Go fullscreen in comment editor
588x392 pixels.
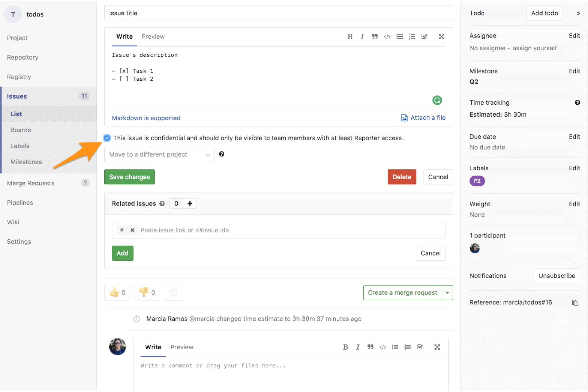pos(437,347)
